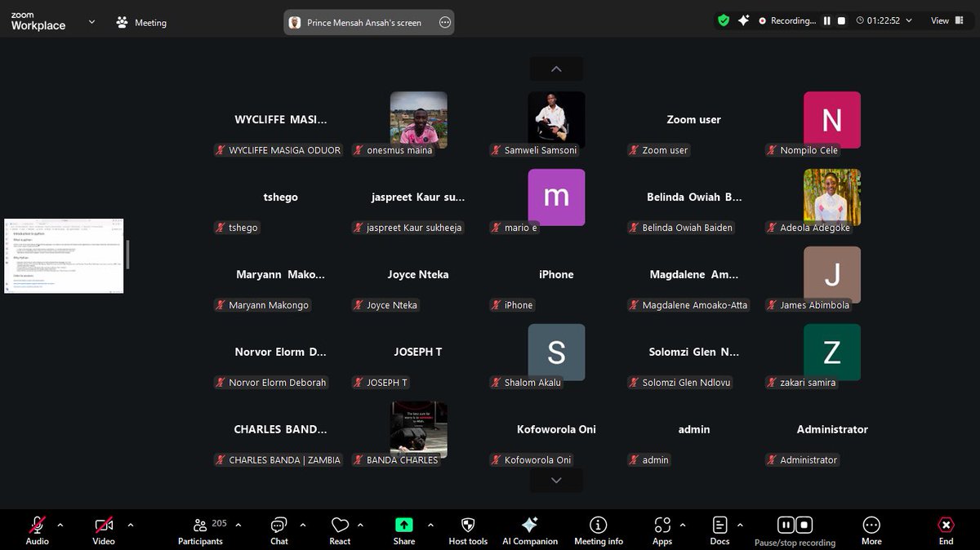Expand the Share options chevron
980x550 pixels.
(x=430, y=525)
